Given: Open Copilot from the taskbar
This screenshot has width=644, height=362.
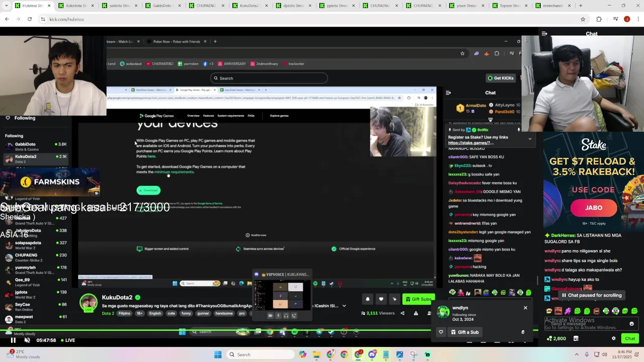Looking at the screenshot, I should click(302, 354).
